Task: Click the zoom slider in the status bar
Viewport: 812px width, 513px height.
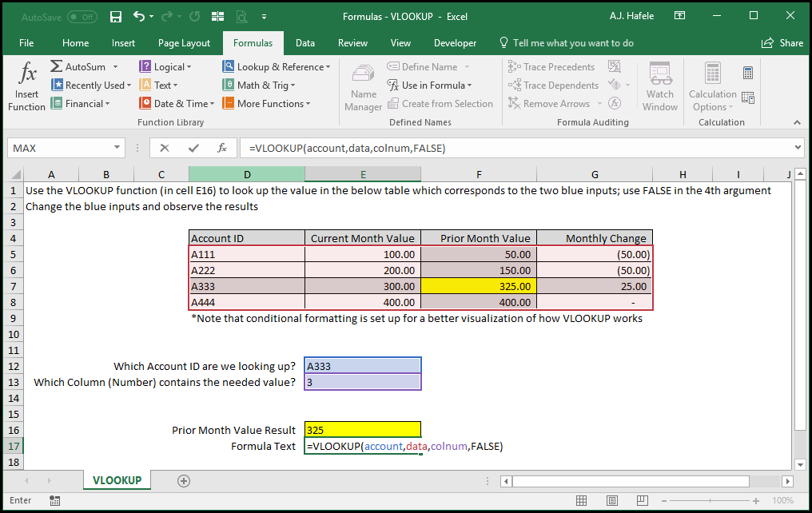Action: (x=710, y=501)
